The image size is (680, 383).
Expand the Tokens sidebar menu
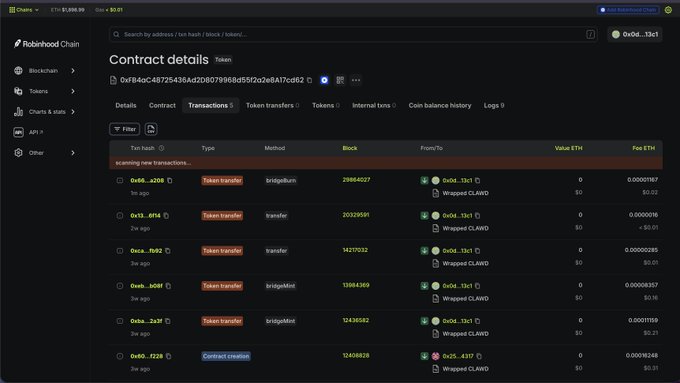44,91
